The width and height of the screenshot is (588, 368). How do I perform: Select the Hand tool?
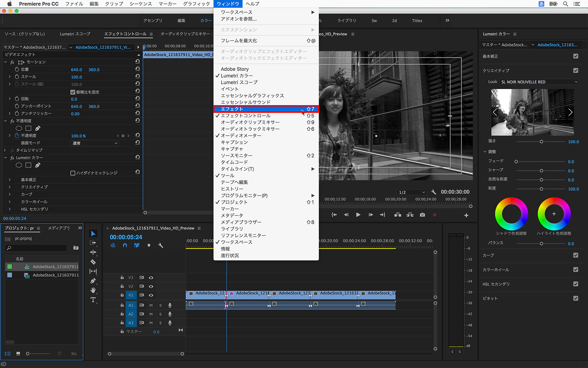(93, 290)
